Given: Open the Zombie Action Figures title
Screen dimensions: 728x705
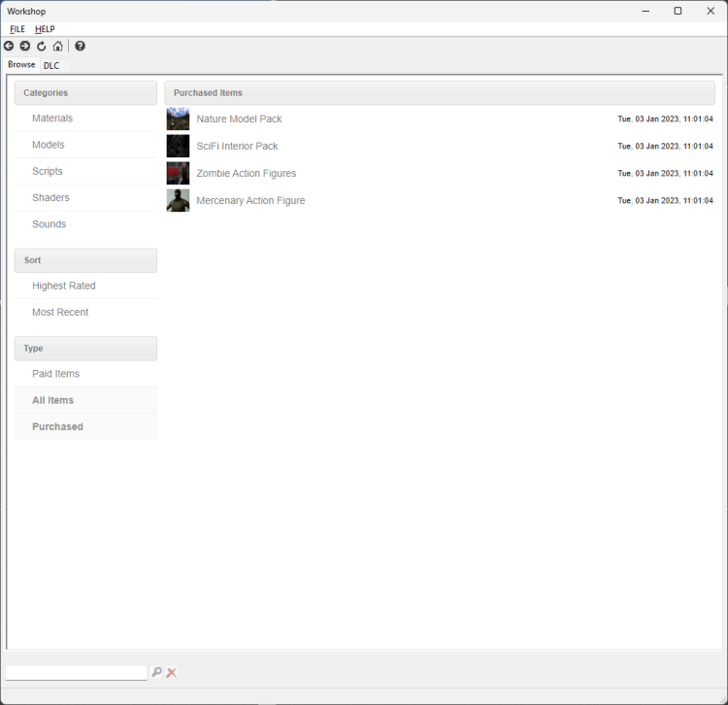Looking at the screenshot, I should pos(247,173).
